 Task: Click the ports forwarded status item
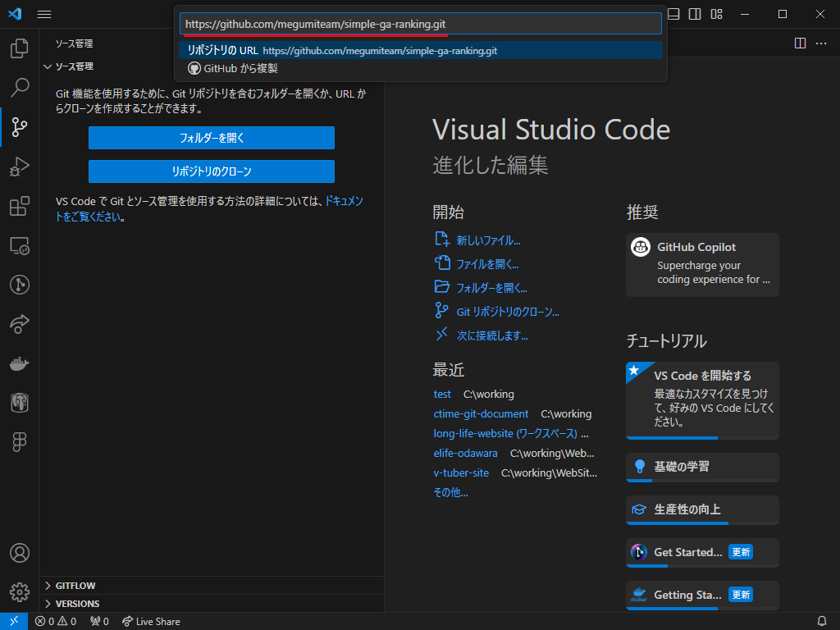click(99, 622)
